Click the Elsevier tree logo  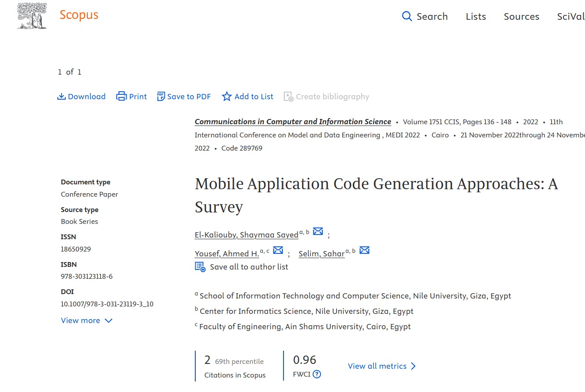click(32, 16)
